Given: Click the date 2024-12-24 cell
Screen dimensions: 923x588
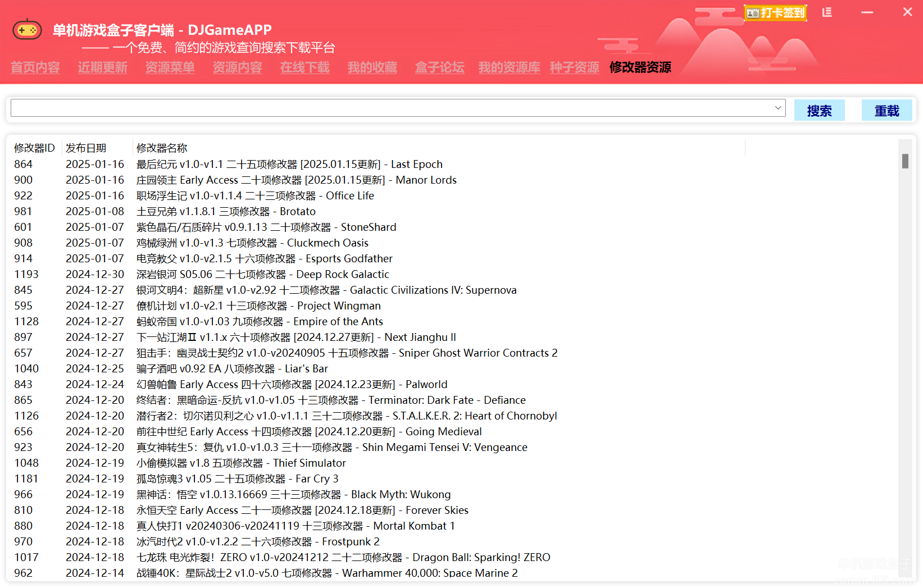Looking at the screenshot, I should click(95, 384).
